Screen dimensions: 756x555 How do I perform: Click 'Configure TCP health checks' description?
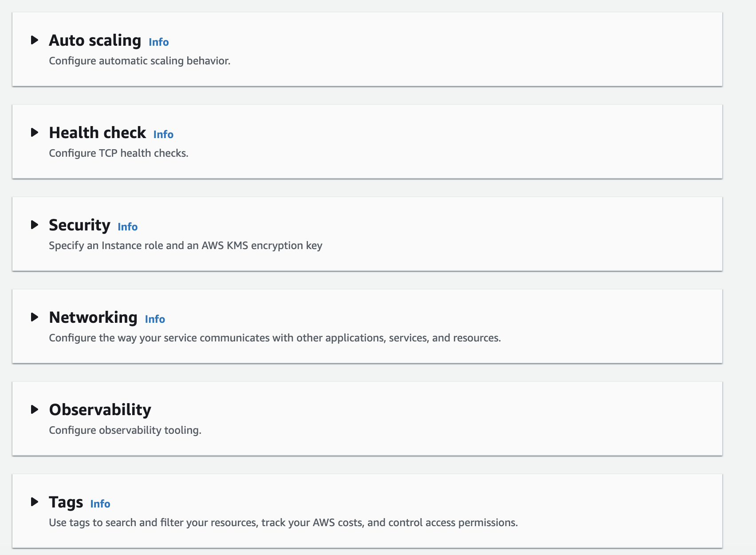(119, 153)
